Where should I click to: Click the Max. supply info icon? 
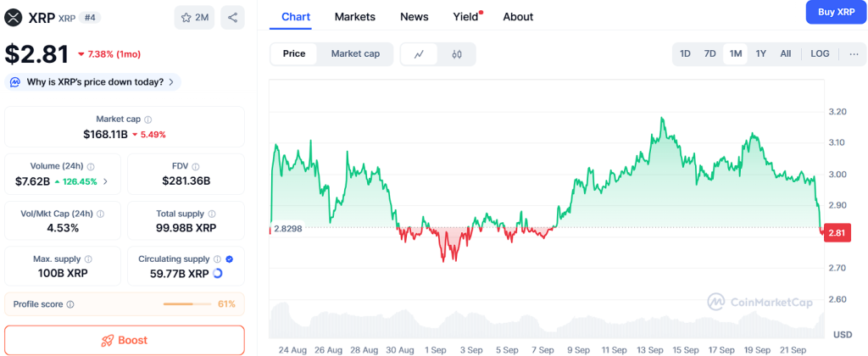tap(89, 259)
